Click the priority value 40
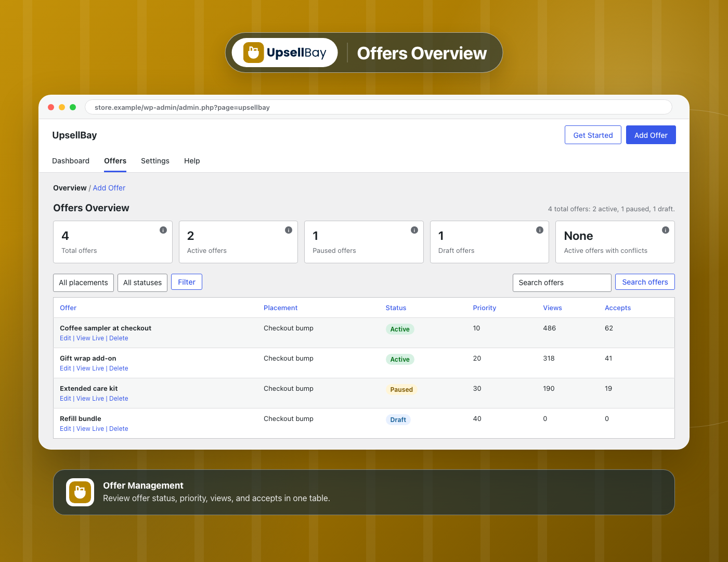Screen dimensions: 728x562 click(477, 419)
